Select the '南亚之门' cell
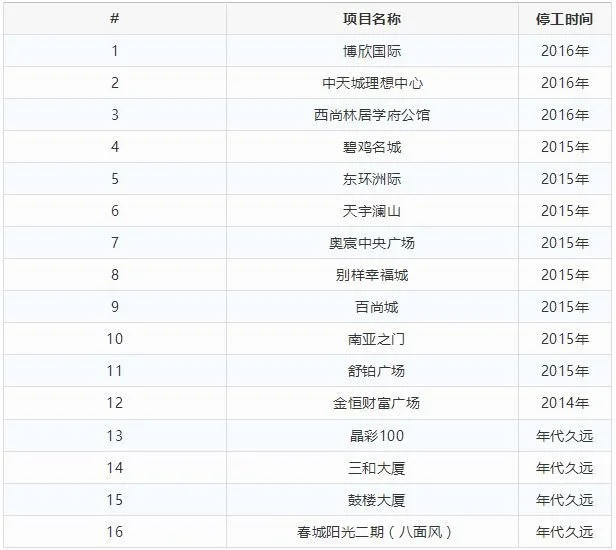This screenshot has width=616, height=550. pos(372,339)
